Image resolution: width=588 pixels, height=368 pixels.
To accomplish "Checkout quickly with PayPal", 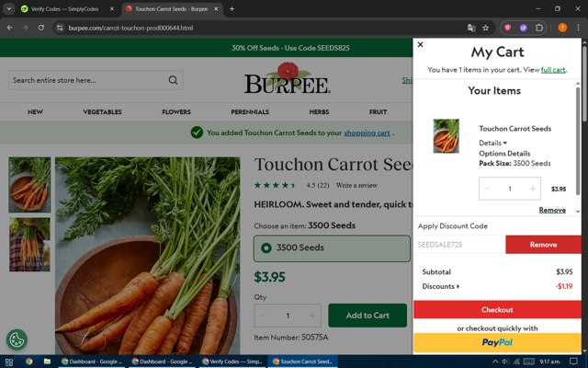I will pyautogui.click(x=497, y=342).
